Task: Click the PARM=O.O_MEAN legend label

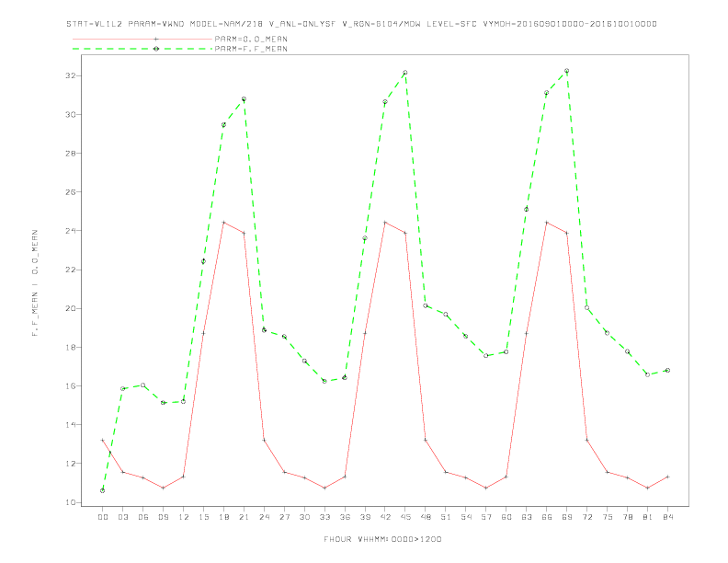Action: 251,39
